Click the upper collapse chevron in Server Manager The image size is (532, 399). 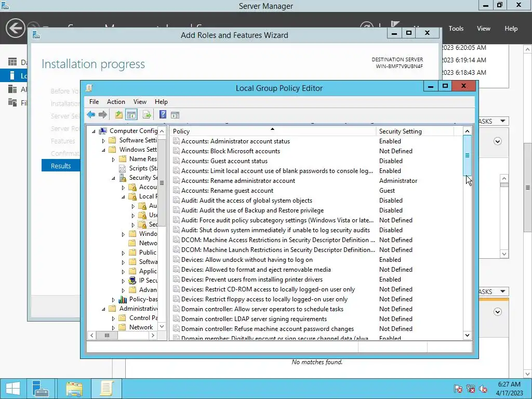pyautogui.click(x=498, y=141)
